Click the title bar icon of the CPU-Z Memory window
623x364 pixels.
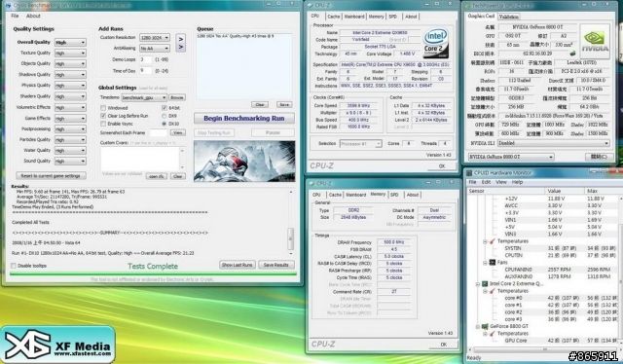pyautogui.click(x=311, y=183)
